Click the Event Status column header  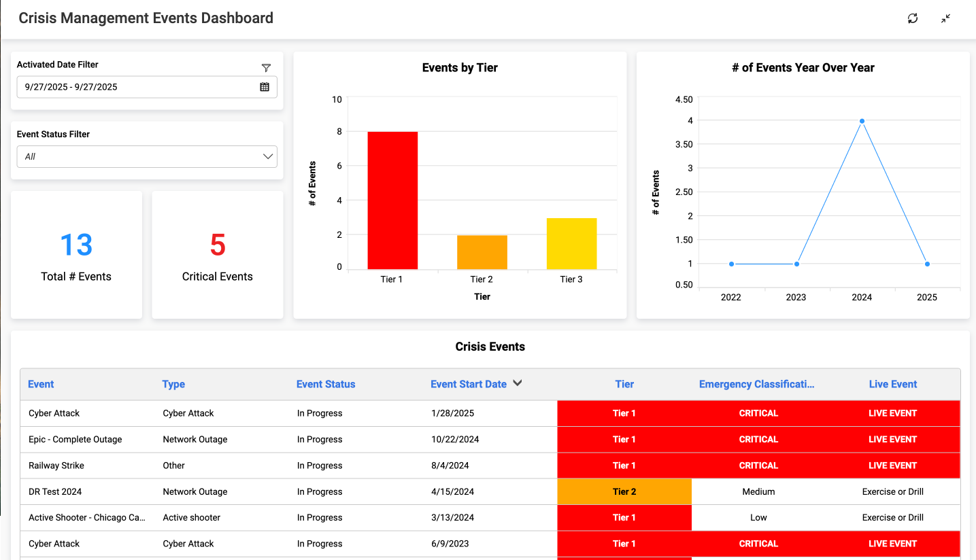pos(326,384)
